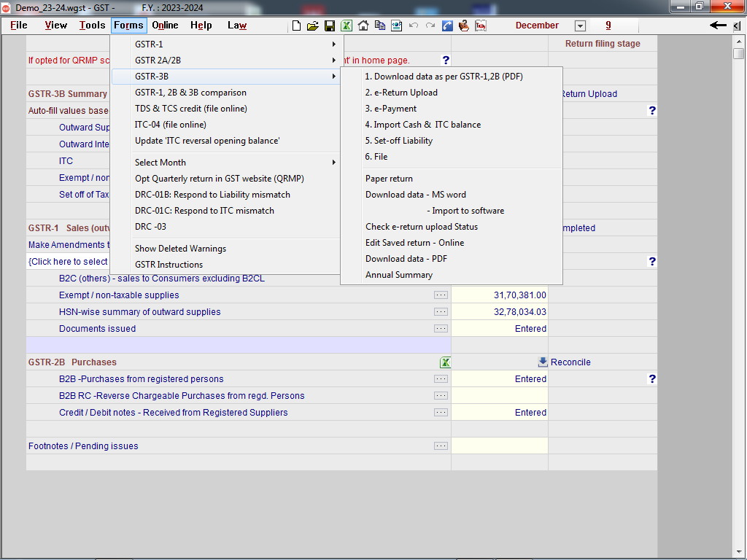This screenshot has width=747, height=560.
Task: Click ellipsis button for Documents issued row
Action: tap(441, 329)
